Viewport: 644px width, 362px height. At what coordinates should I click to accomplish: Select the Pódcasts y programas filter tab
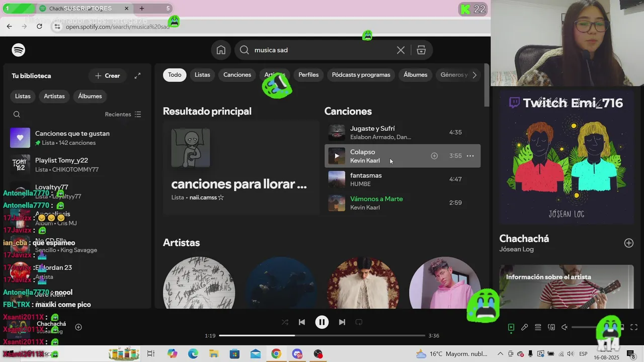361,75
